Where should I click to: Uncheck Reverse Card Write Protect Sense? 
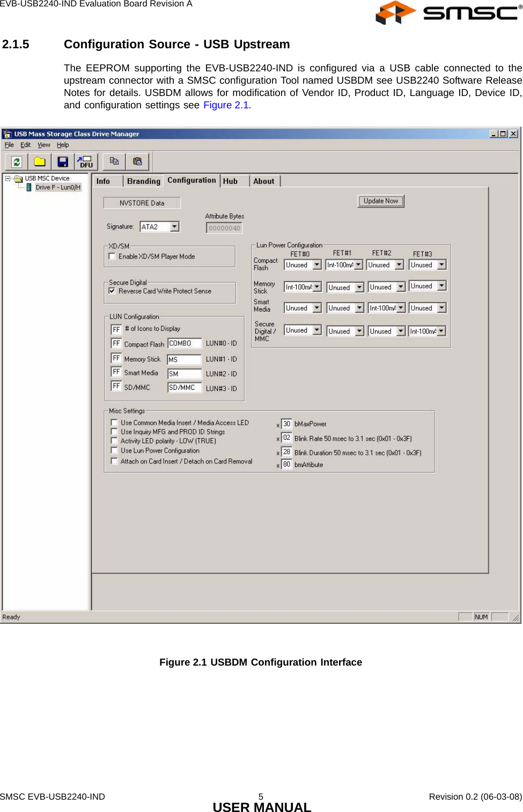pos(112,290)
